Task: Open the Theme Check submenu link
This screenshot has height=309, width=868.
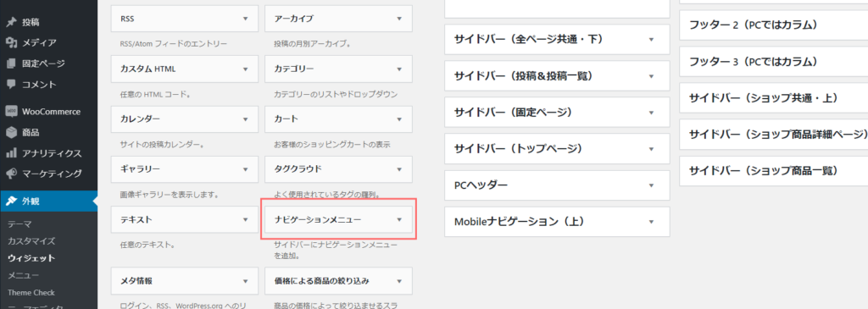Action: click(x=31, y=292)
